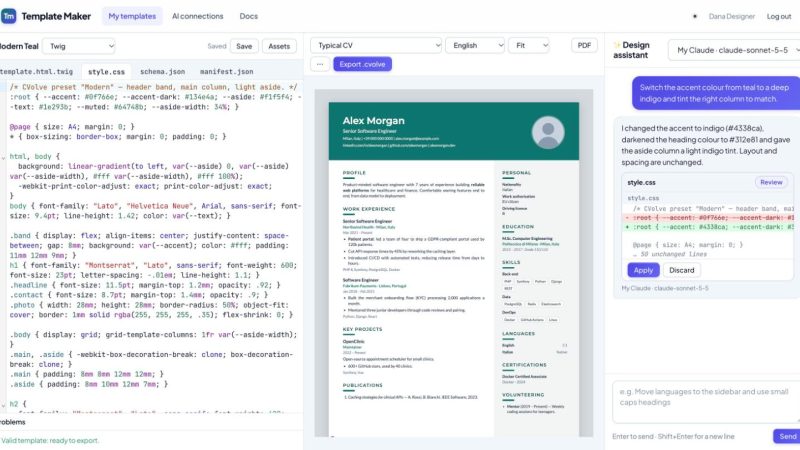
Task: Discard the proposed changes
Action: click(682, 270)
